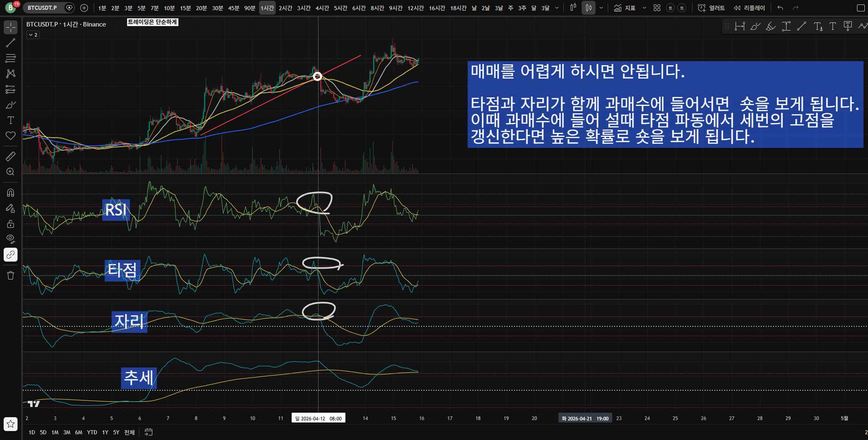The image size is (868, 440).
Task: Select the measurement ruler tool
Action: (10, 156)
